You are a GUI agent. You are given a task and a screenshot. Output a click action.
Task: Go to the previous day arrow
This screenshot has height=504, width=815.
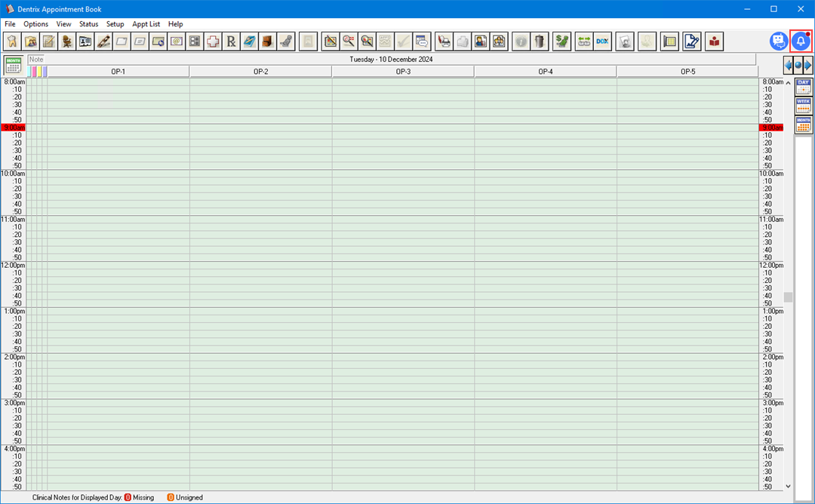point(788,65)
